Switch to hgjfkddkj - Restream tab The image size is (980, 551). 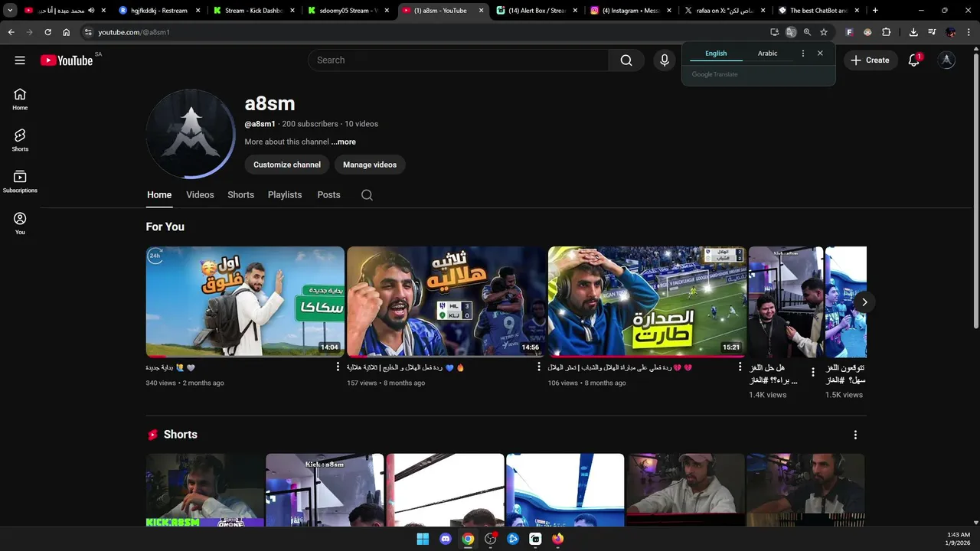[x=158, y=11]
